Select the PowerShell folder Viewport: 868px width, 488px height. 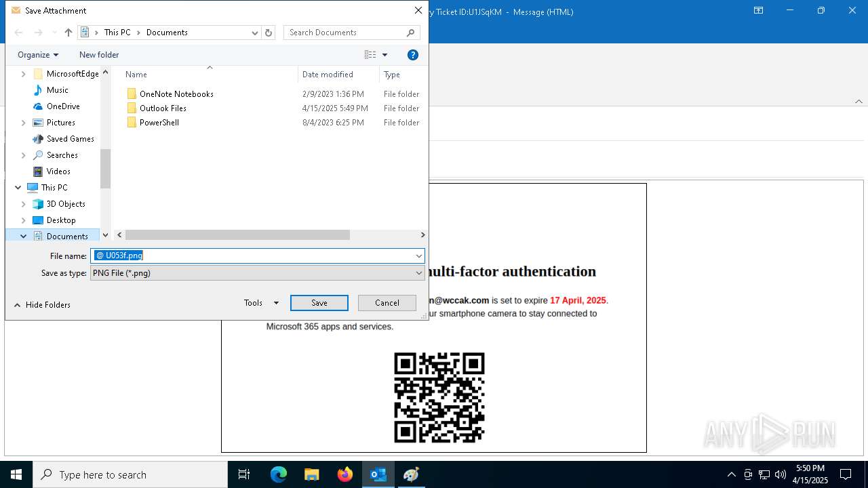pyautogui.click(x=159, y=123)
